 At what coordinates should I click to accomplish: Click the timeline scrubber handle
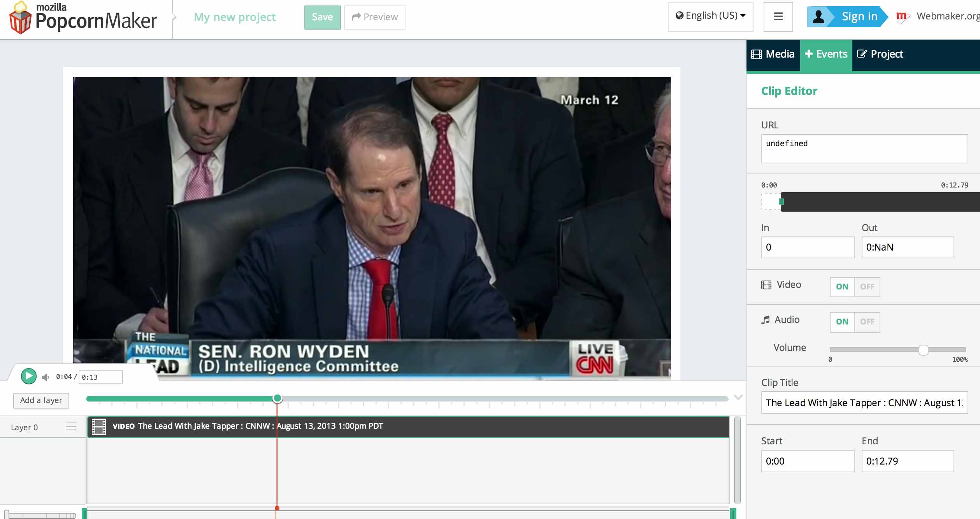tap(277, 398)
